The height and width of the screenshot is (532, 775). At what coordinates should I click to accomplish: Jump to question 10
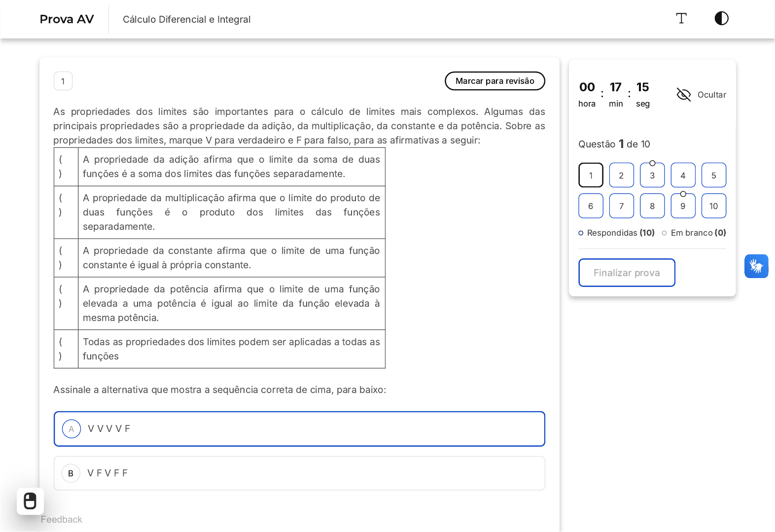[x=713, y=206]
